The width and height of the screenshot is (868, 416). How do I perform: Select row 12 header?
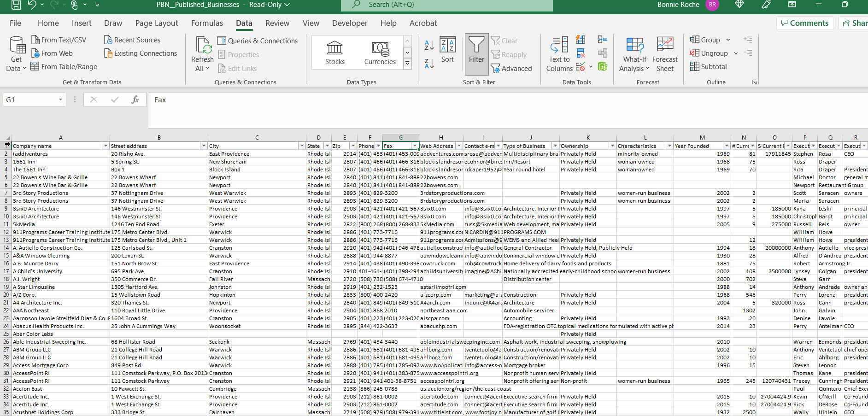coord(6,232)
